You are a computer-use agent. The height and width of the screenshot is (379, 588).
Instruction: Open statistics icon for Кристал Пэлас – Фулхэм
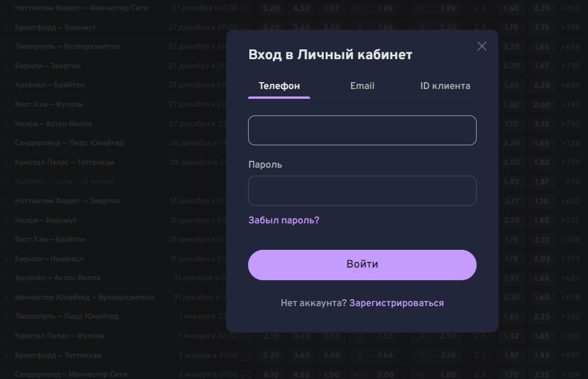tap(246, 337)
